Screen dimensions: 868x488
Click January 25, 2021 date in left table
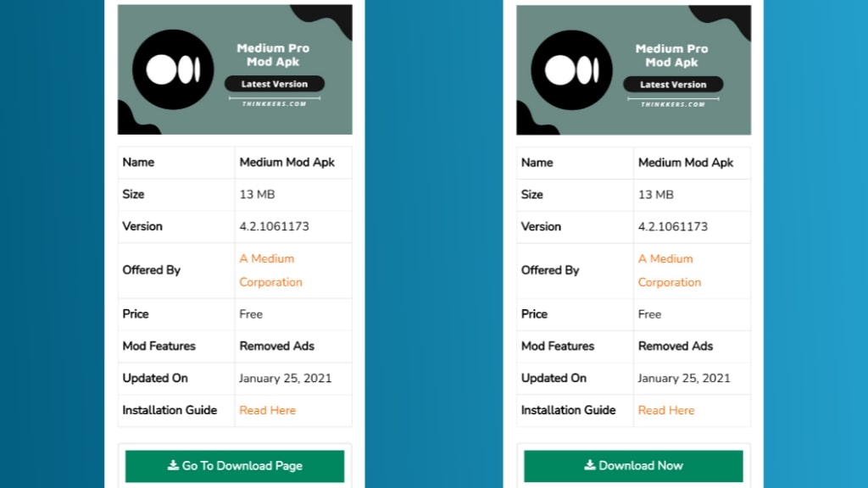(285, 378)
